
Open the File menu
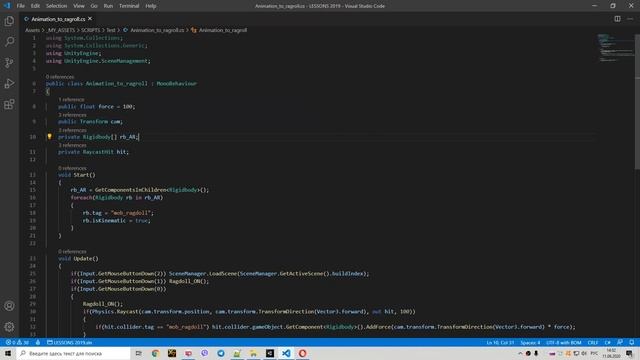click(20, 6)
